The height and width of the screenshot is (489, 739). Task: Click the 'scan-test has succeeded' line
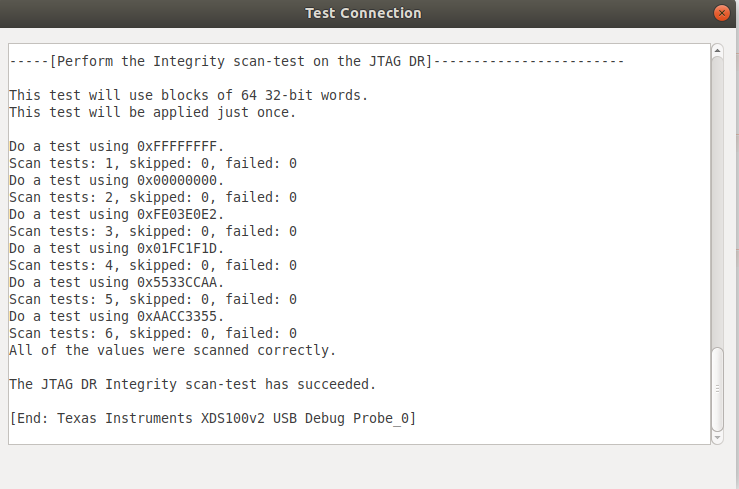coord(192,385)
